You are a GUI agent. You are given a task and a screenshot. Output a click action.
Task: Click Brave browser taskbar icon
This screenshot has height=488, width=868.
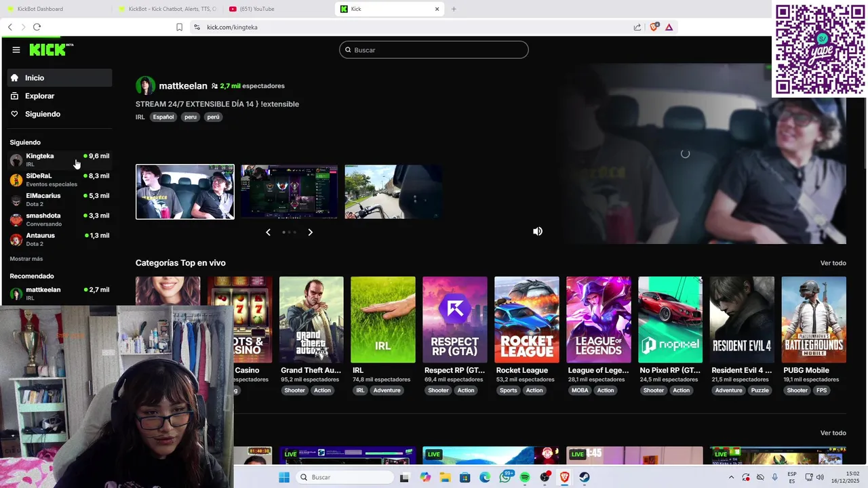point(565,477)
